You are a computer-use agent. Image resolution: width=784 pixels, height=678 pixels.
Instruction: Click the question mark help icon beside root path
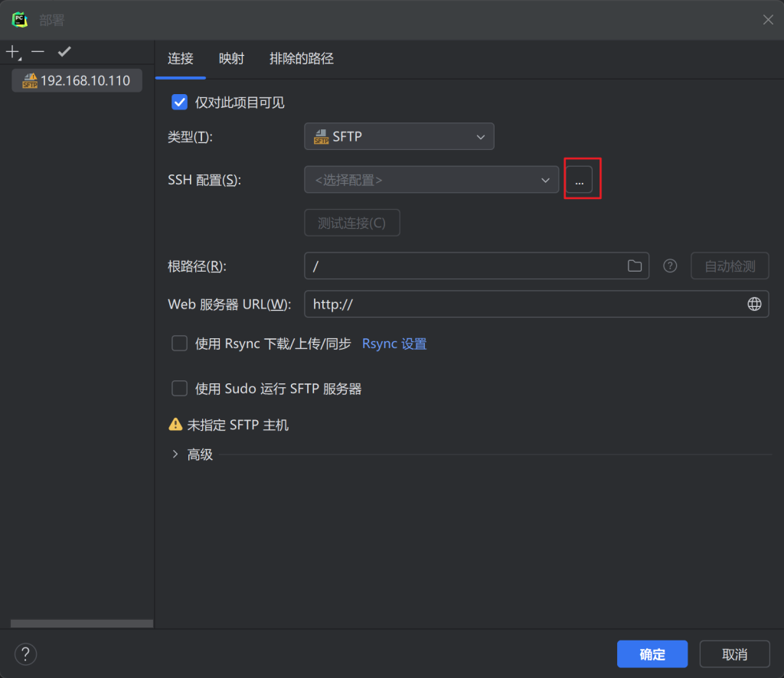[x=670, y=266]
